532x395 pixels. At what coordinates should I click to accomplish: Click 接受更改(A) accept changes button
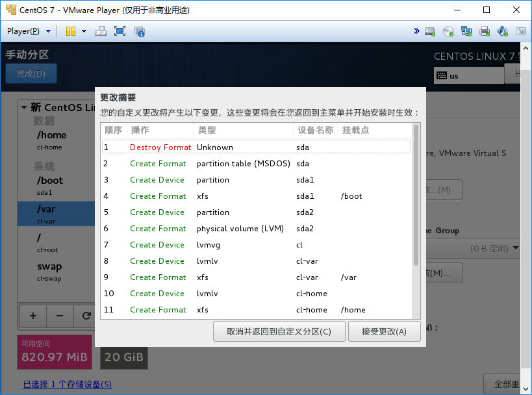pyautogui.click(x=384, y=331)
